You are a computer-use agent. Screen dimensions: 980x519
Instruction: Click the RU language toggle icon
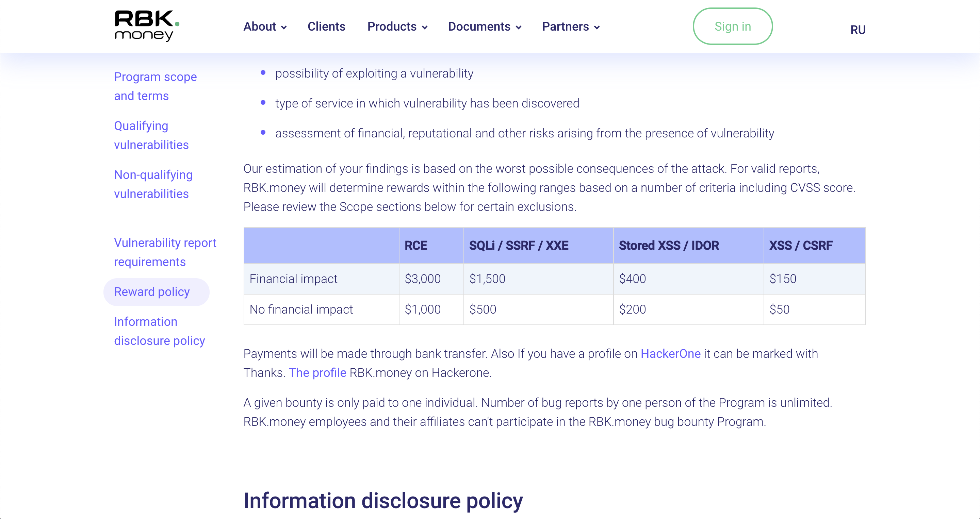coord(858,29)
